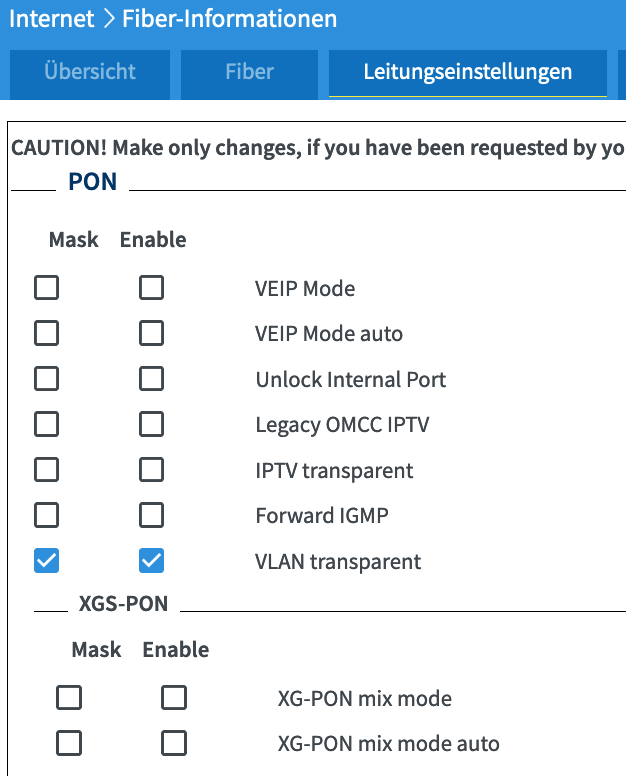Open the Fiber tab

249,73
